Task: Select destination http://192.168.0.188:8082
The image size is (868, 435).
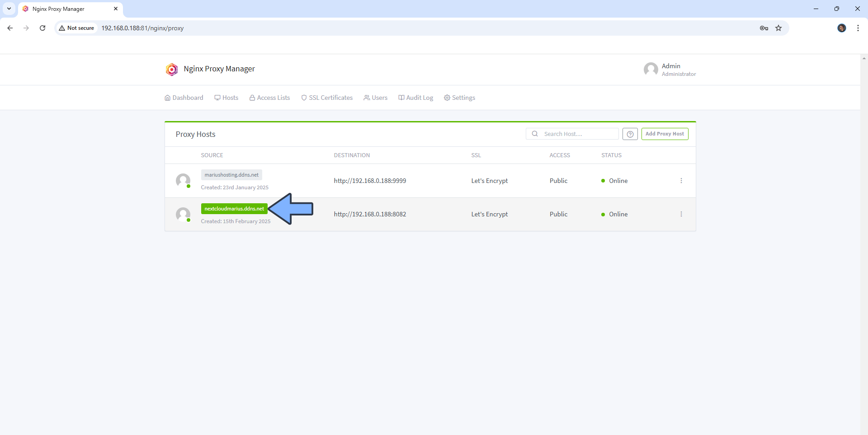Action: (370, 214)
